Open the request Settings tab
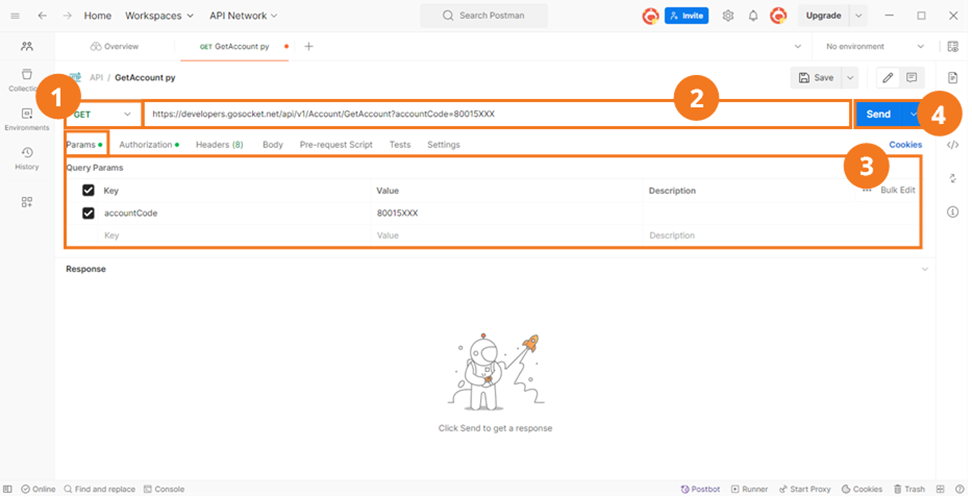972x497 pixels. [x=444, y=144]
